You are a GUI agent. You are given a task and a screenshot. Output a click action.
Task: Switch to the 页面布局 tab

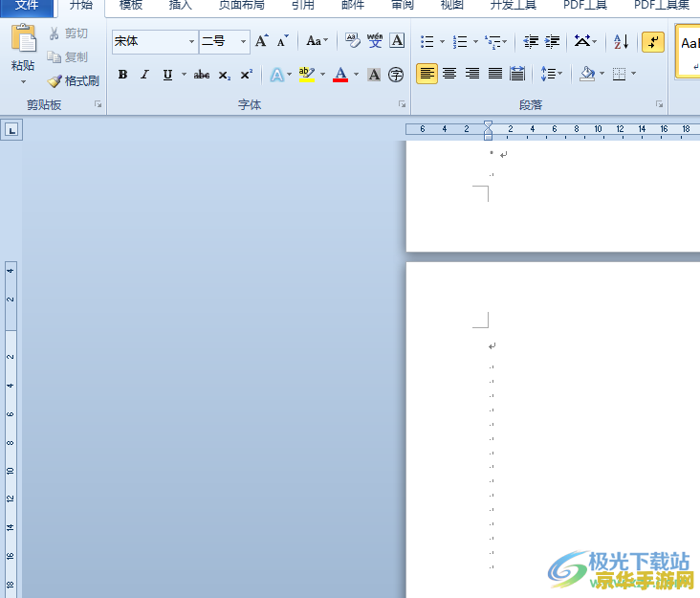[241, 6]
